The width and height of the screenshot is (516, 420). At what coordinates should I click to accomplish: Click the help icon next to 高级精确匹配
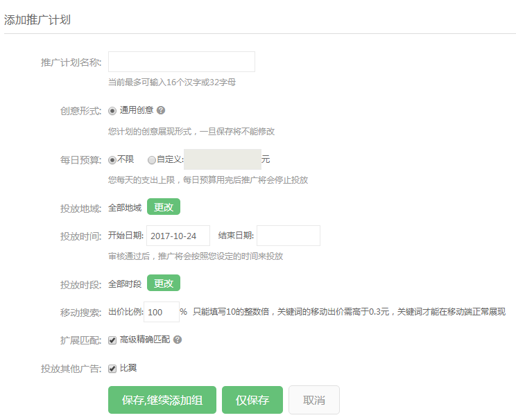click(178, 340)
